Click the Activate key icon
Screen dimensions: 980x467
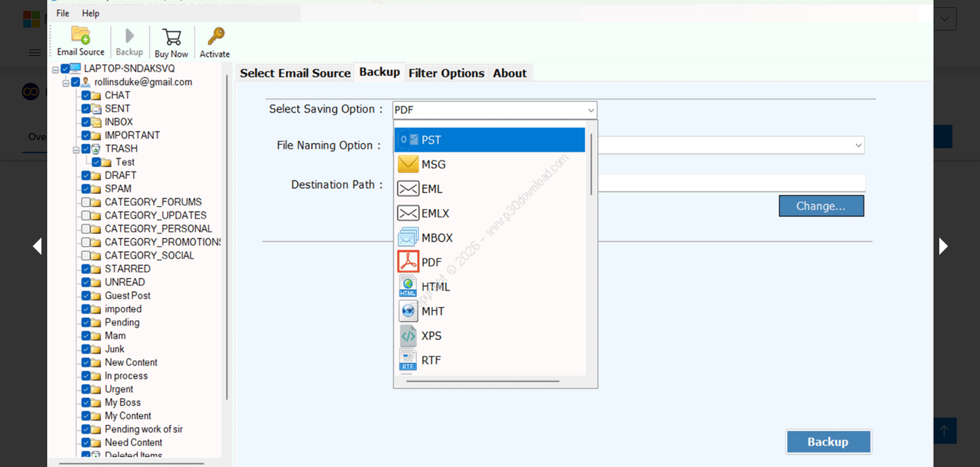click(215, 41)
